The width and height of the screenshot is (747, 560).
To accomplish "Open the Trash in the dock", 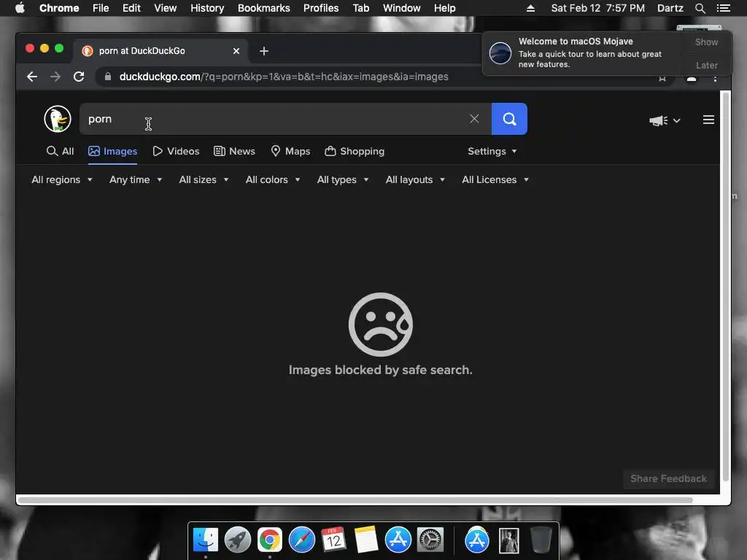I will point(541,540).
